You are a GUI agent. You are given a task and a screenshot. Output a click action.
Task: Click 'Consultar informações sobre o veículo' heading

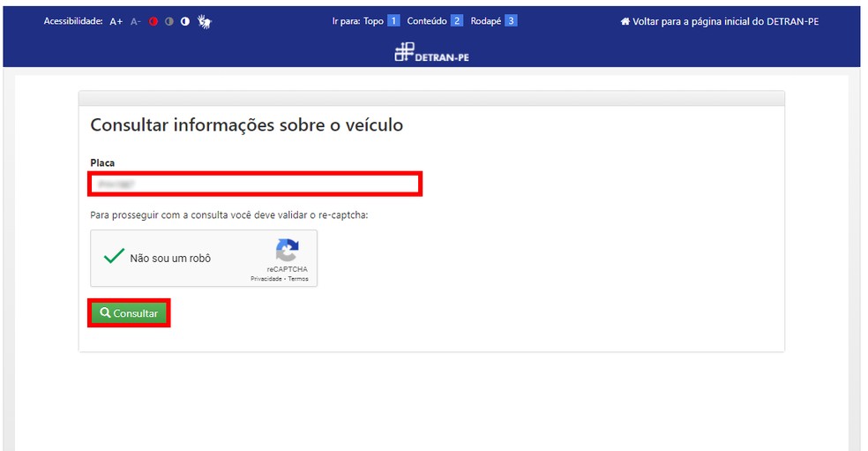(x=246, y=125)
